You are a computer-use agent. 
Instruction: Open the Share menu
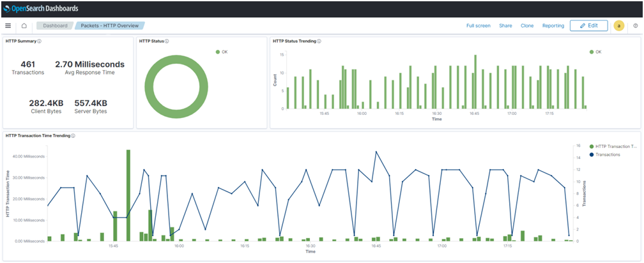[x=505, y=26]
